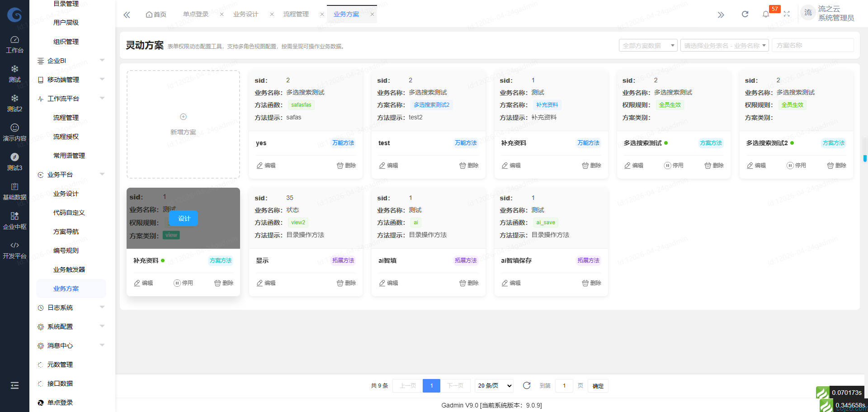This screenshot has width=868, height=412.
Task: Click the 方案名称 search input field
Action: pos(812,45)
